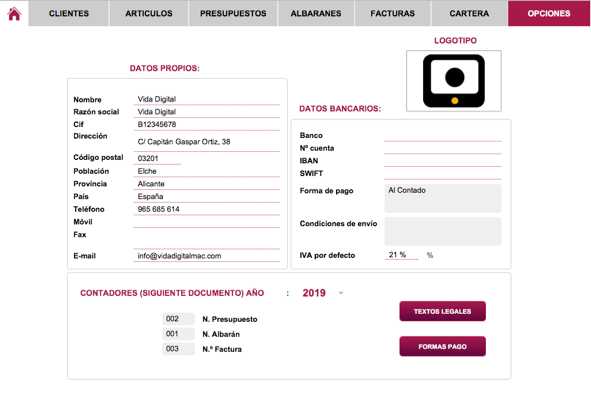Click the FORMAS PAGO button

point(442,346)
